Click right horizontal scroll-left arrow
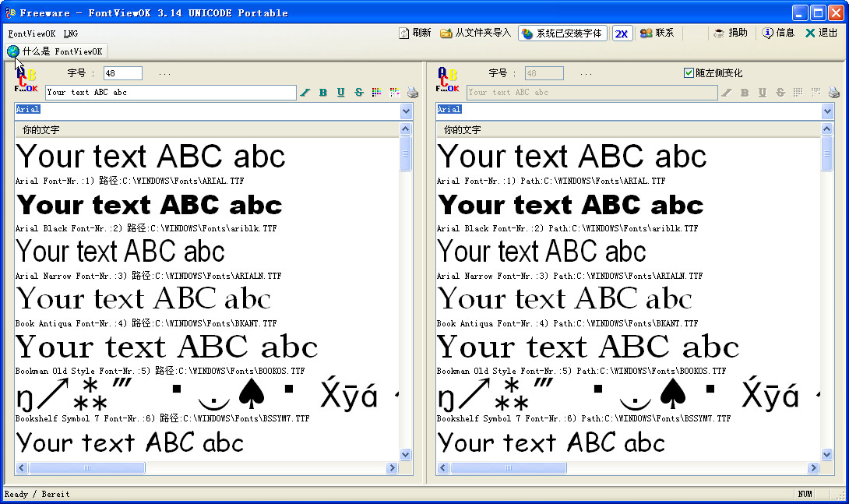This screenshot has height=504, width=849. click(x=443, y=467)
